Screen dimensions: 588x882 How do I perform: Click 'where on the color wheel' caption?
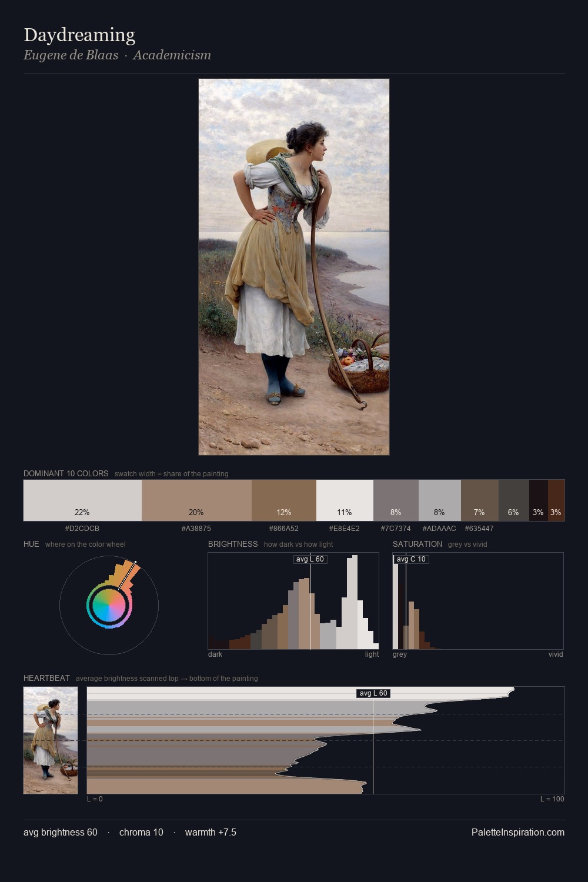[85, 544]
